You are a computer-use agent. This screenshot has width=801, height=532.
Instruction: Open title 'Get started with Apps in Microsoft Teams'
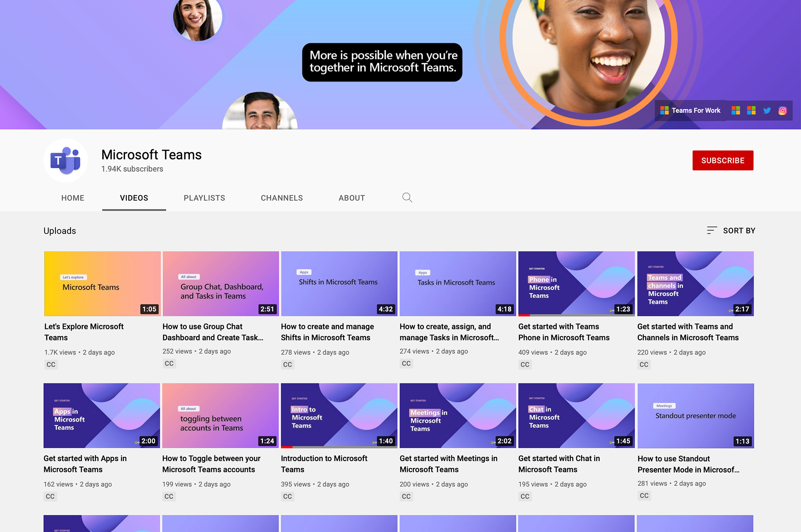[x=85, y=464]
